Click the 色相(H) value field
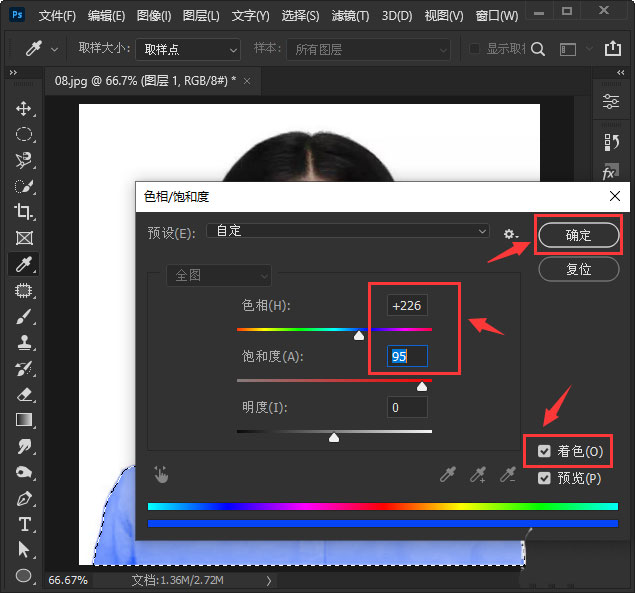Screen dimensions: 635x593 [407, 305]
